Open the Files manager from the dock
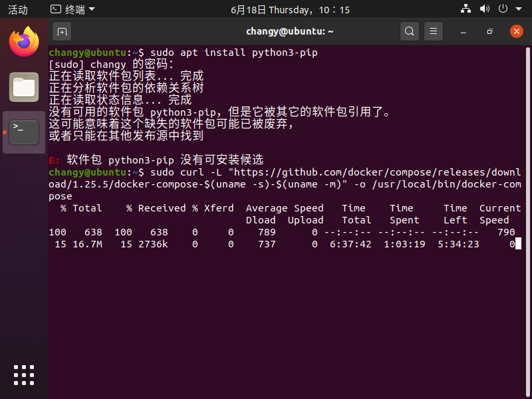532x399 pixels. click(24, 87)
